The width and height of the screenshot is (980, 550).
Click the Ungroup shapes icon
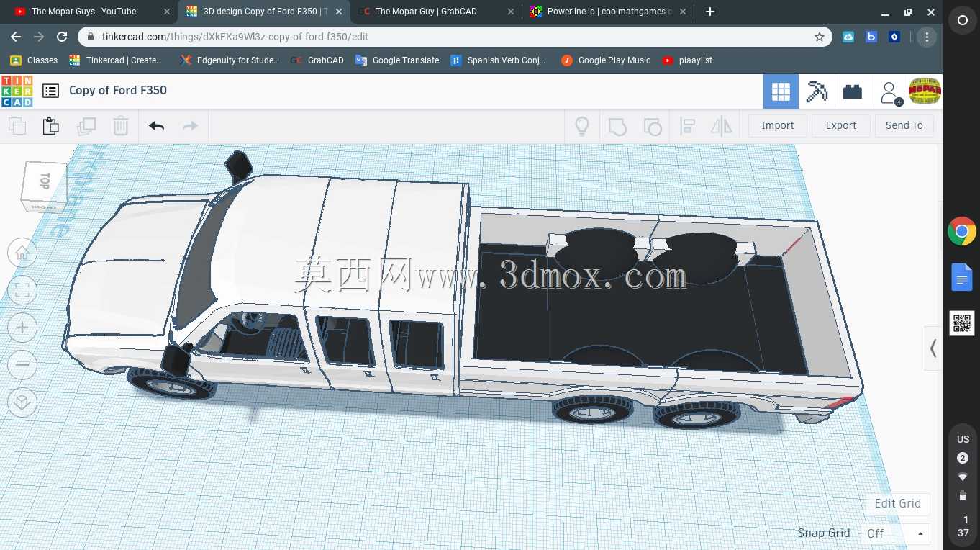(652, 126)
